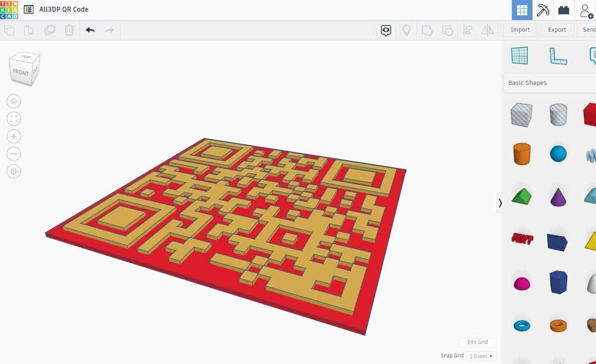Pick the orange Cylinder shape
Image resolution: width=596 pixels, height=364 pixels.
522,153
